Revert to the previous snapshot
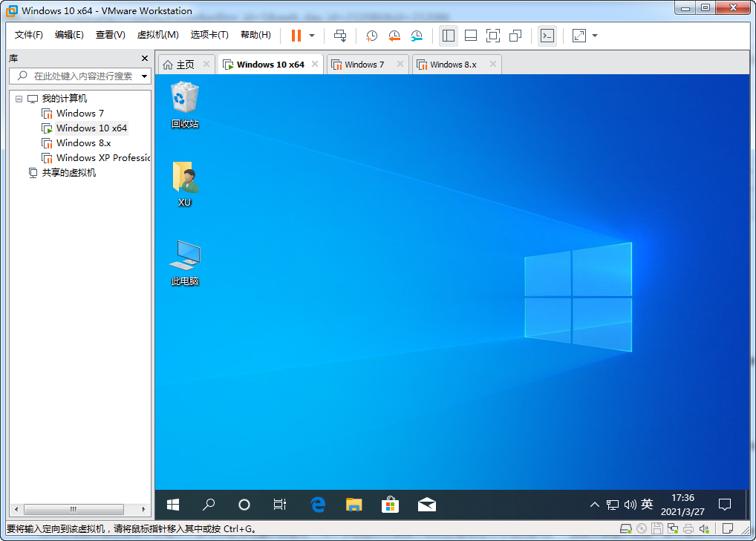Screen dimensions: 756x541 (x=394, y=36)
